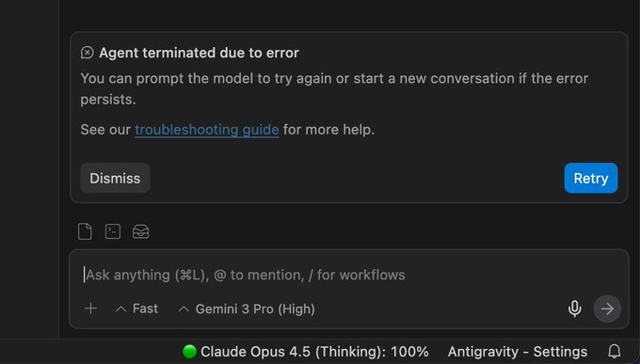Click the send arrow button
The width and height of the screenshot is (640, 364).
tap(607, 309)
